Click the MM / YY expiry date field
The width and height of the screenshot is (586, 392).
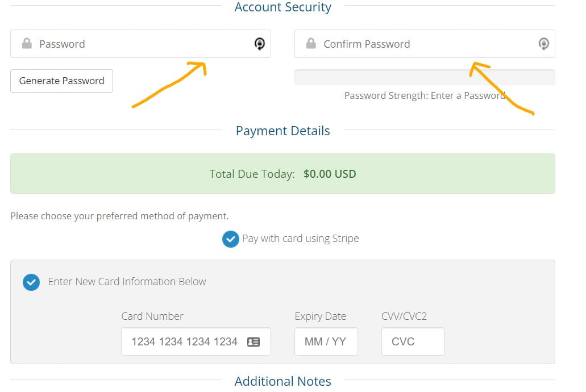pyautogui.click(x=326, y=341)
